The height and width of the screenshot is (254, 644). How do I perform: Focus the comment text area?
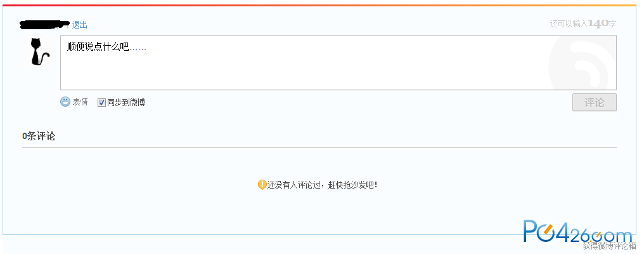338,63
